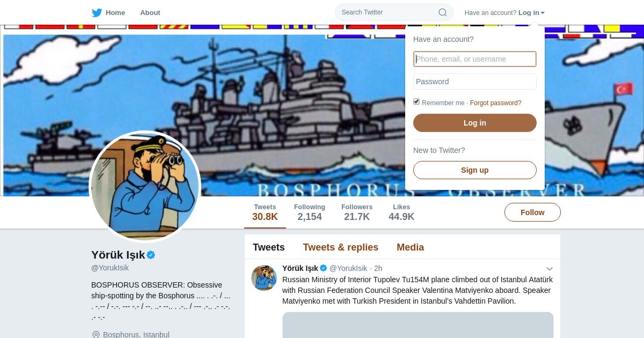Follow the Yörük Işık account

click(532, 212)
